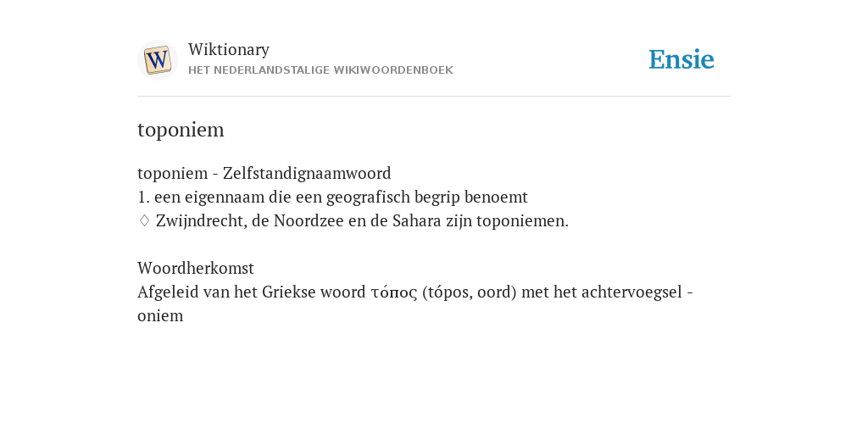
Task: Click the diamond bullet before Zwijndrecht
Action: (x=144, y=221)
